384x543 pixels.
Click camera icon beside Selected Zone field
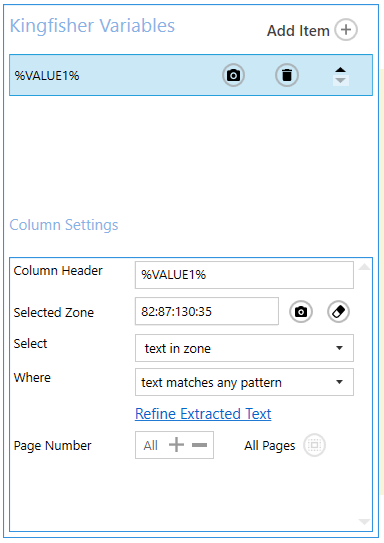point(301,312)
